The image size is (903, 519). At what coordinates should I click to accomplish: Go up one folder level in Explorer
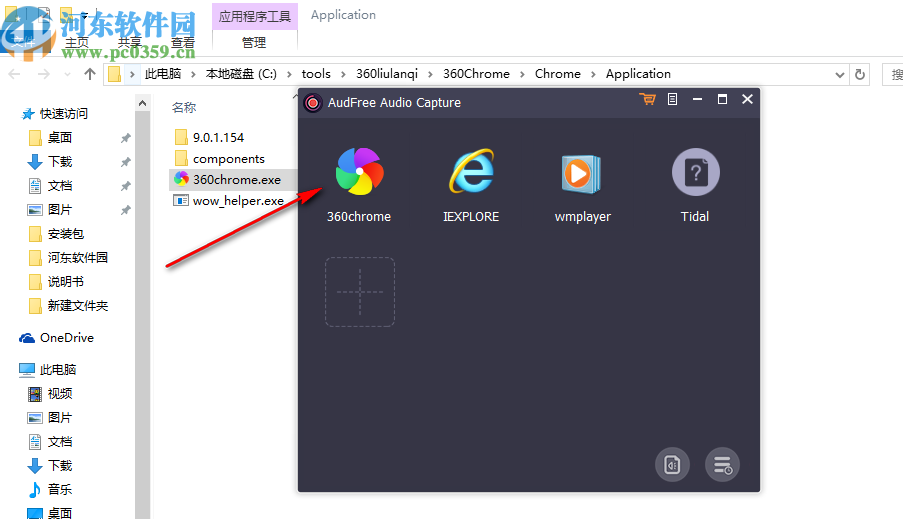90,74
